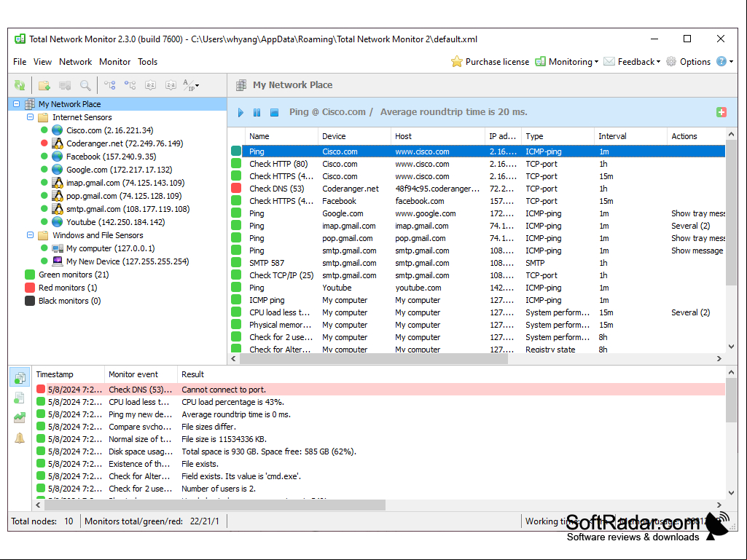This screenshot has width=747, height=560.
Task: Click the add group folder icon
Action: tap(44, 85)
